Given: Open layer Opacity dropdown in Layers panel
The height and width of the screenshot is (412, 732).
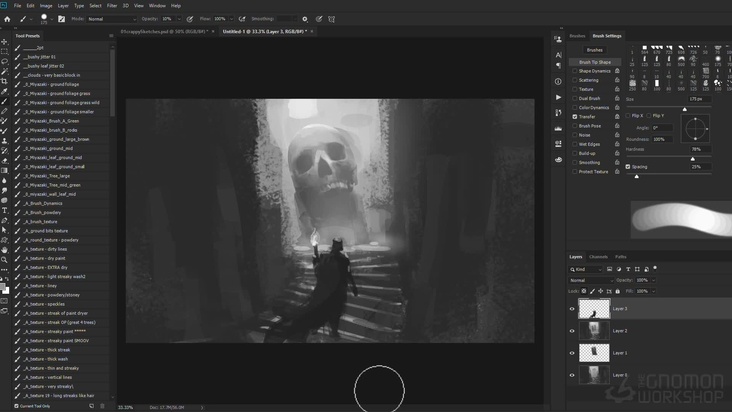Looking at the screenshot, I should [x=654, y=280].
